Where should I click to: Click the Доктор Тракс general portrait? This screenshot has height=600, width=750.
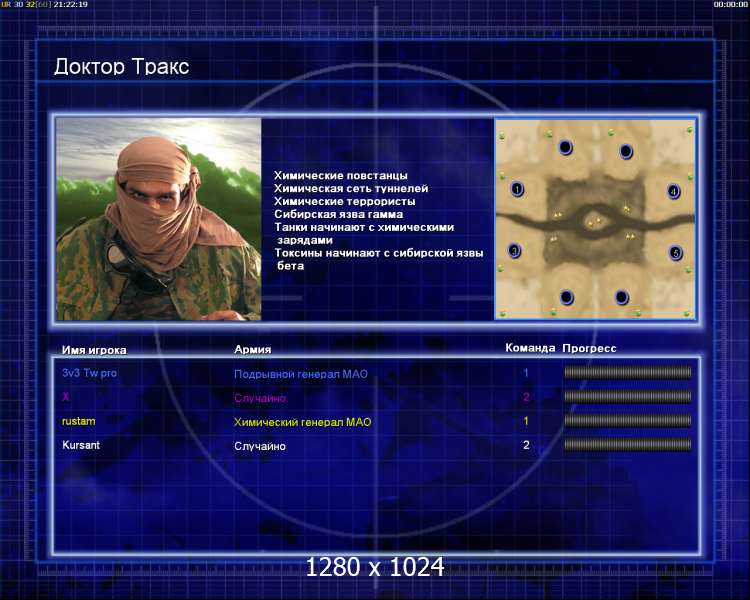click(159, 219)
